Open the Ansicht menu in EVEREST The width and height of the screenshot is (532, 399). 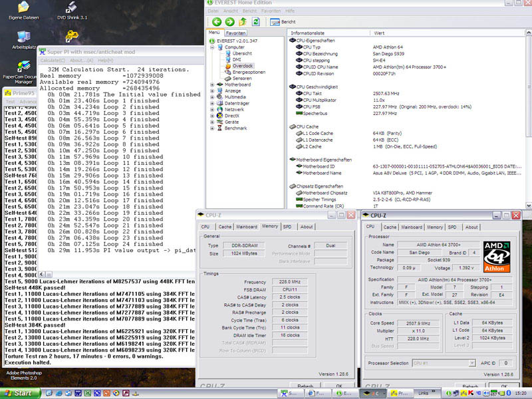[x=231, y=11]
